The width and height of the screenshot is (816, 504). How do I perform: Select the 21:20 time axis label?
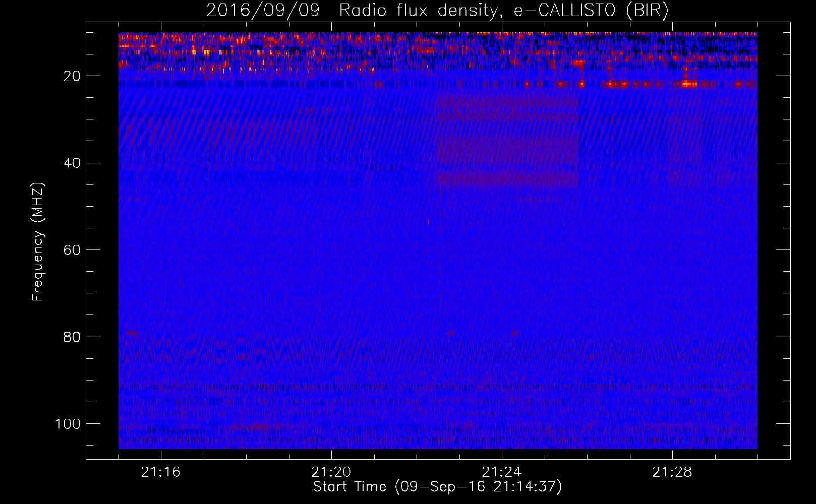[x=331, y=472]
